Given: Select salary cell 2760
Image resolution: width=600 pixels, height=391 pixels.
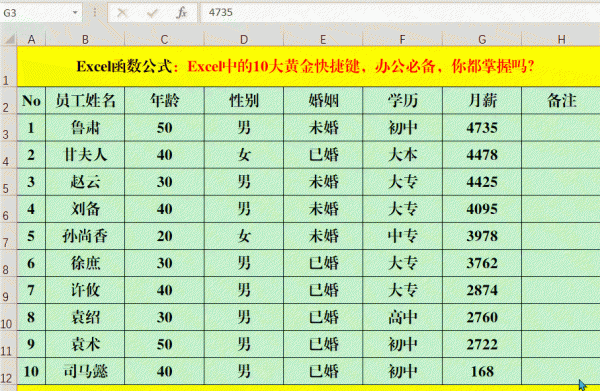Looking at the screenshot, I should tap(482, 317).
